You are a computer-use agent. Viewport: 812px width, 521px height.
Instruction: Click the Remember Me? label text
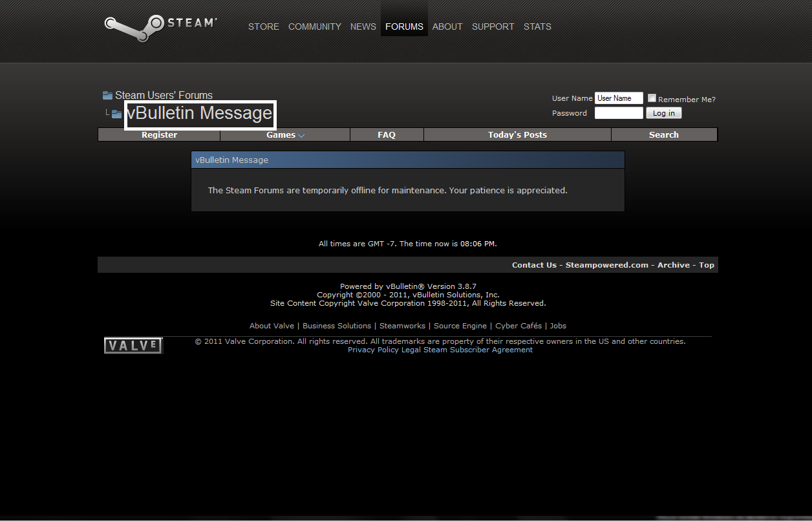click(x=687, y=100)
